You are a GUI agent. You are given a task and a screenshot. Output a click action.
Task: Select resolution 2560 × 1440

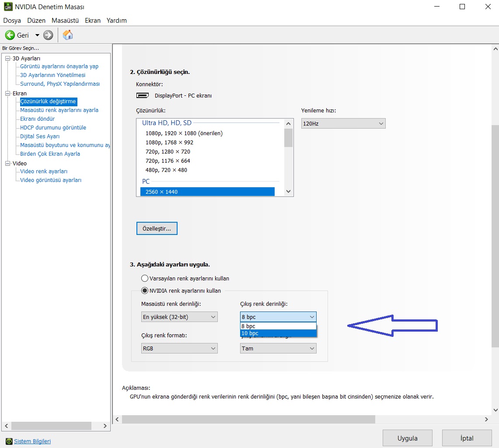(207, 192)
